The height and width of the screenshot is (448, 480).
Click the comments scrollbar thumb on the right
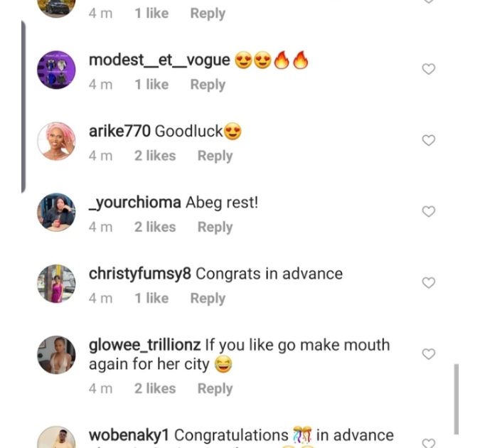tap(456, 398)
